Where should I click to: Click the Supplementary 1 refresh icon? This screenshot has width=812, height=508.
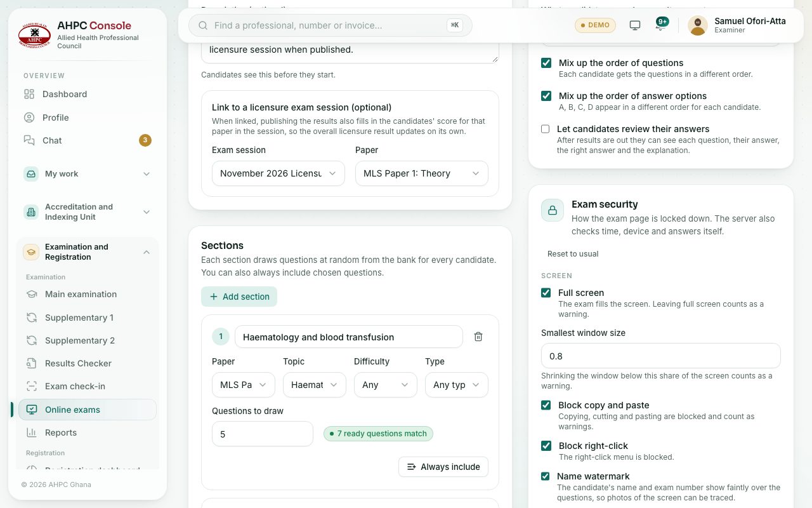click(32, 317)
